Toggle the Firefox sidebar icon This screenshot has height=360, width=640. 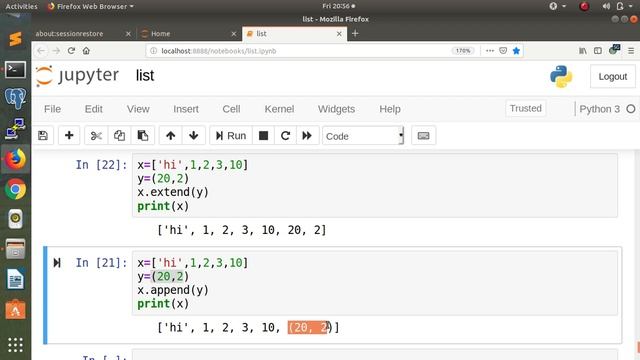point(598,51)
